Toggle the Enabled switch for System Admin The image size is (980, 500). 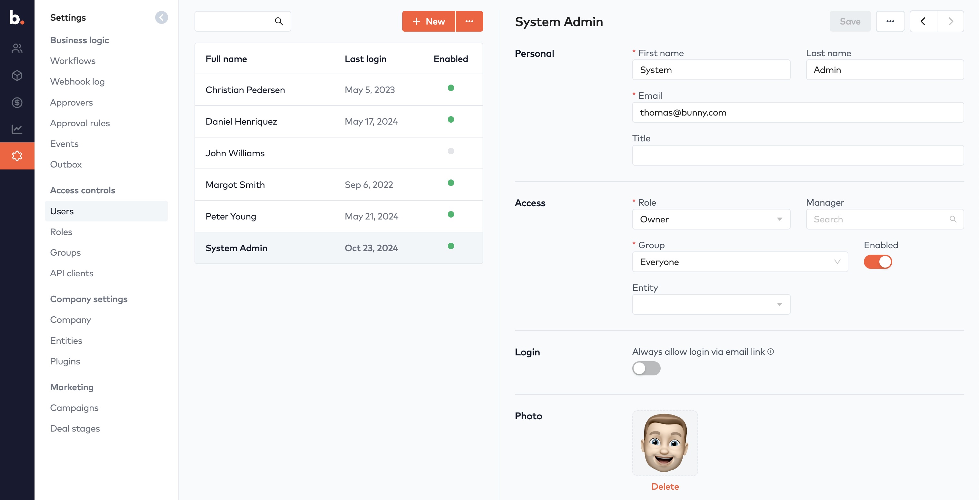point(878,261)
